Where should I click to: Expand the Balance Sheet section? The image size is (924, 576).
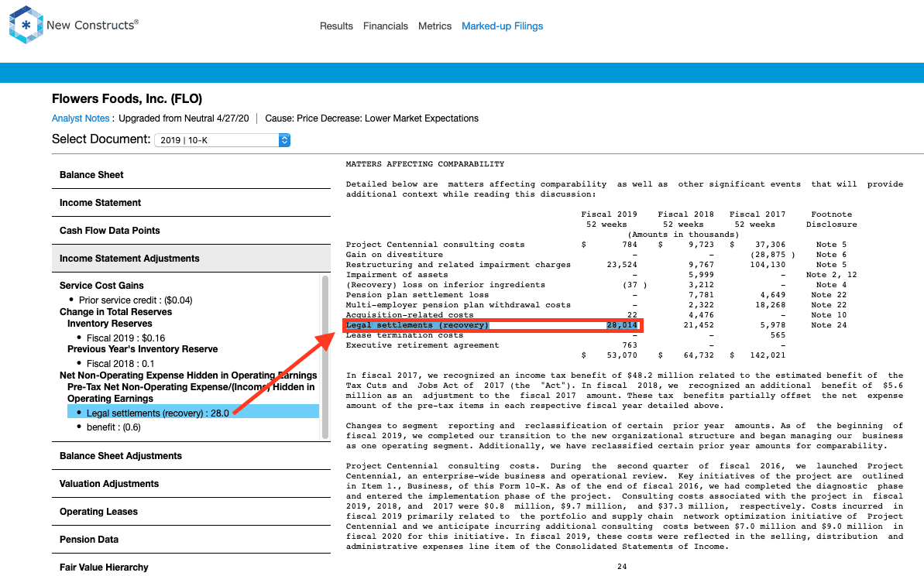[191, 175]
